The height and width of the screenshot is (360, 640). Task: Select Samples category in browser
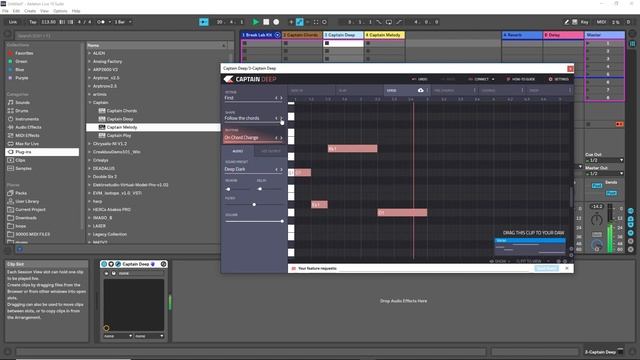click(23, 168)
